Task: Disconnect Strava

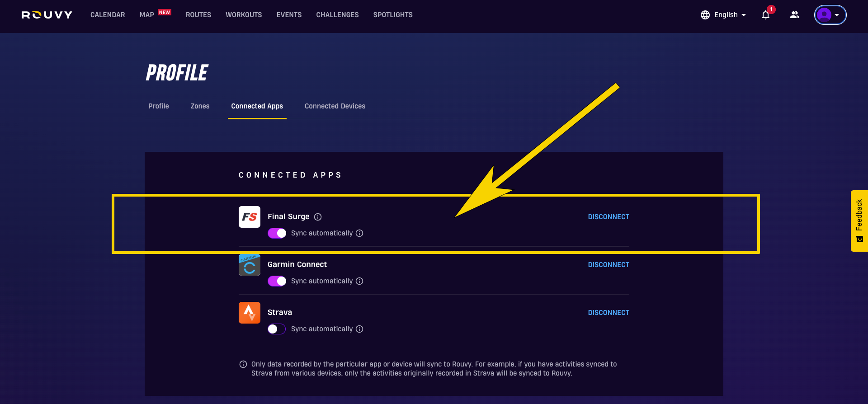Action: tap(609, 313)
